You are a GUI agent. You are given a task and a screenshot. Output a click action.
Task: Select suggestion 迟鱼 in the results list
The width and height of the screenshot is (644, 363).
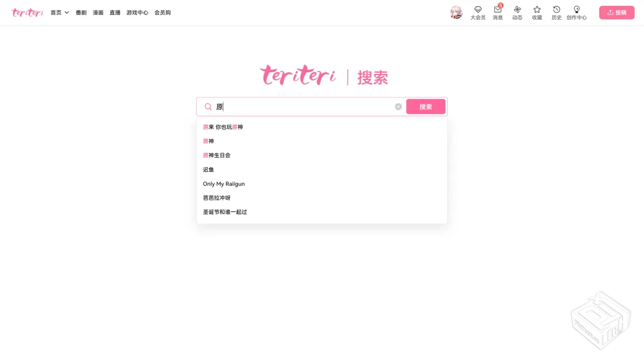208,169
